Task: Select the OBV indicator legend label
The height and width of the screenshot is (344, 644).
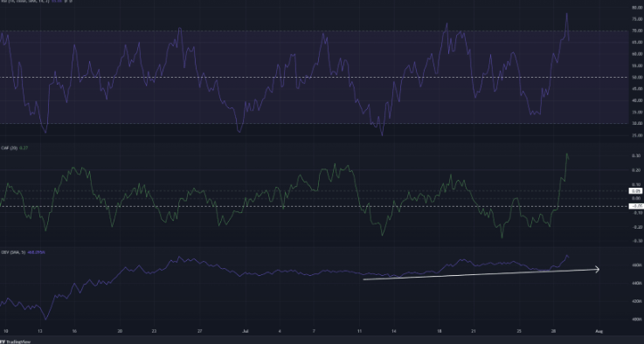Action: click(13, 252)
